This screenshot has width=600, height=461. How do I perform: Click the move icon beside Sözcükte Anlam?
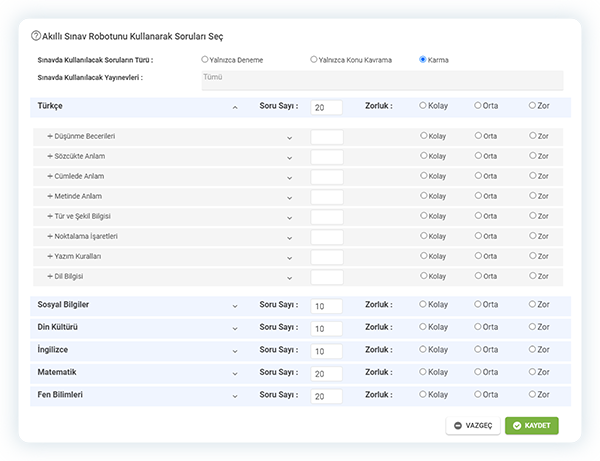point(49,156)
